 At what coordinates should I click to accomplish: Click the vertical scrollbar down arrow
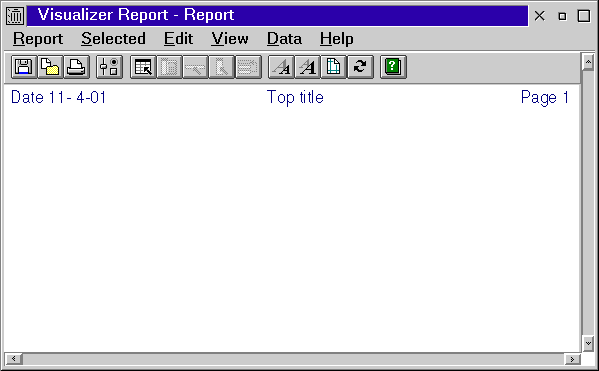coord(588,343)
